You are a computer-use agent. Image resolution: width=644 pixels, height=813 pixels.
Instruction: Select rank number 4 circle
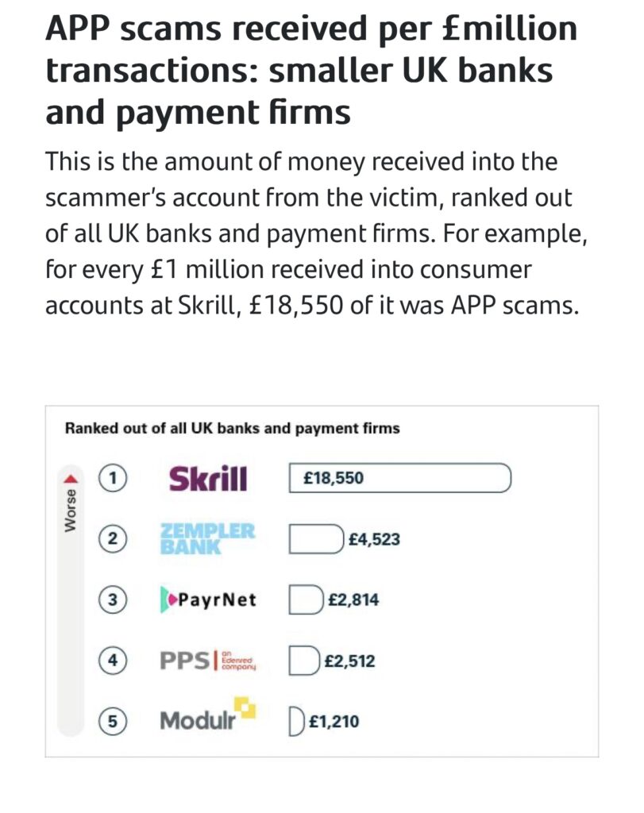[113, 661]
